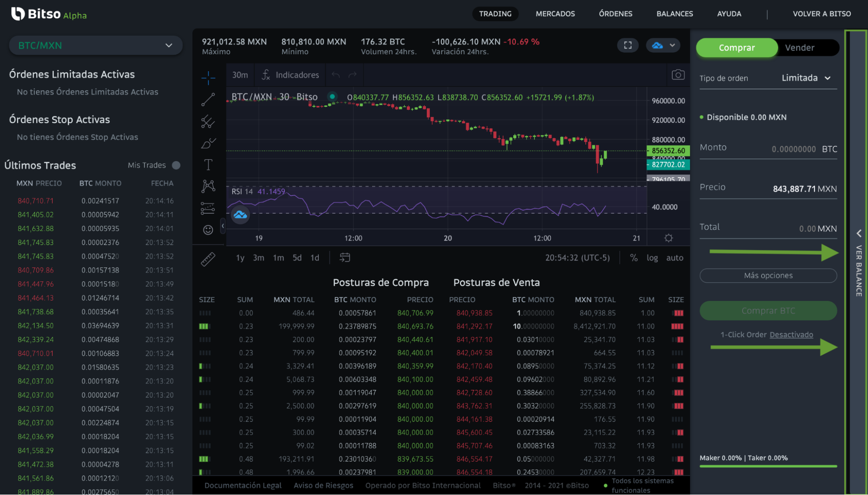Collapse the drawing toolbar arrow
The height and width of the screenshot is (495, 868).
(x=223, y=226)
